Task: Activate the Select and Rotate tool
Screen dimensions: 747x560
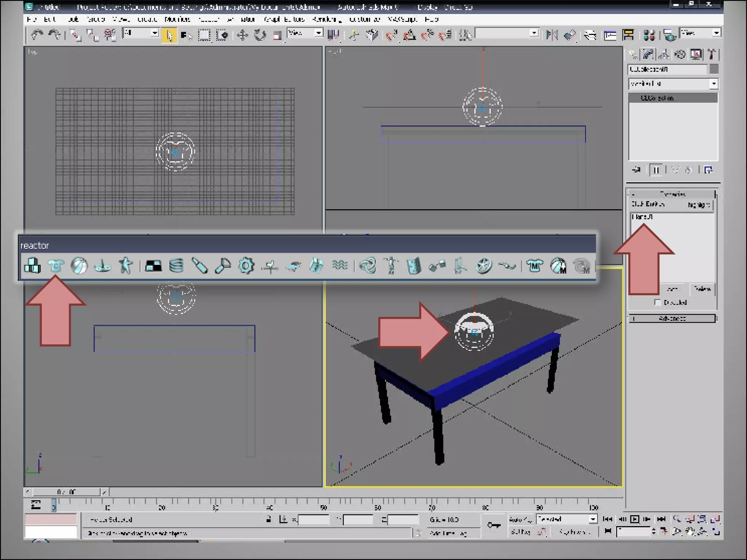Action: pyautogui.click(x=260, y=35)
